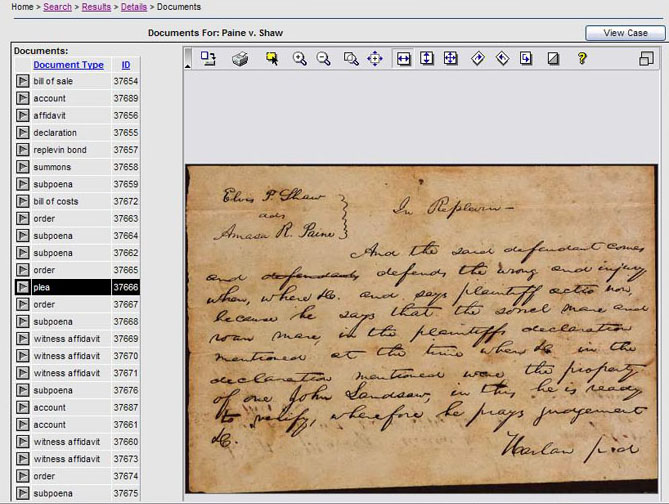The width and height of the screenshot is (669, 504).
Task: Print the document using the printer icon
Action: [240, 58]
